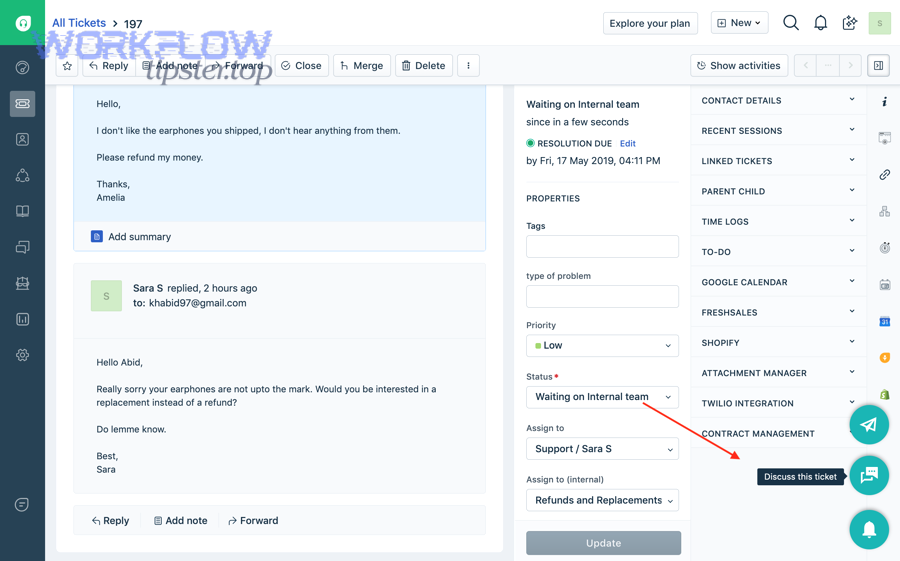The image size is (900, 561).
Task: Expand the Contact Details section
Action: pos(778,100)
